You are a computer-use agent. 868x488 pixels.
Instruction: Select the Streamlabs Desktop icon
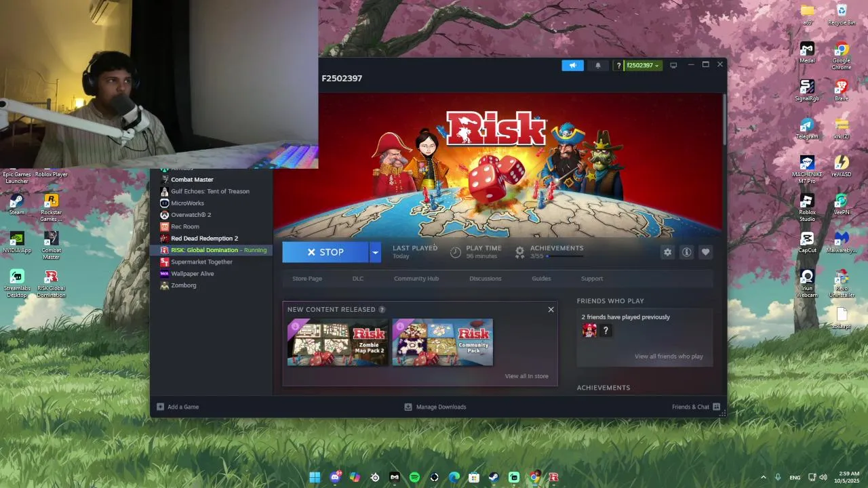click(x=17, y=284)
